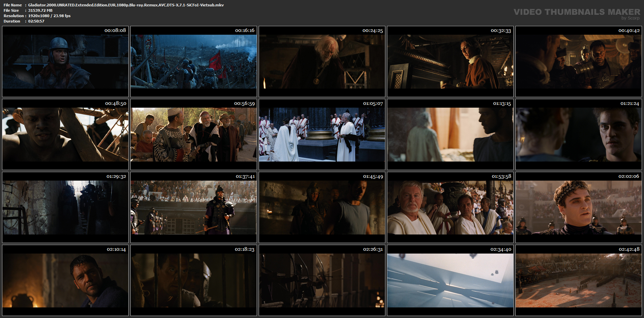The height and width of the screenshot is (318, 644).
Task: Click the Duration label
Action: coord(12,21)
